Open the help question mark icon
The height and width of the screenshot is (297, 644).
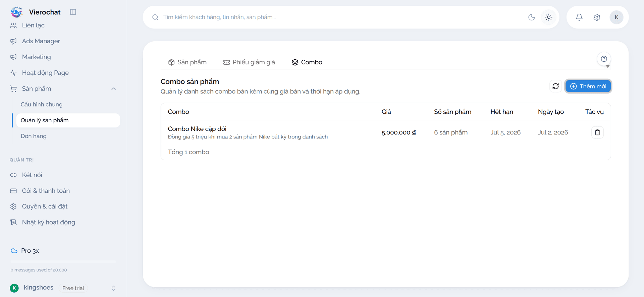click(x=604, y=59)
